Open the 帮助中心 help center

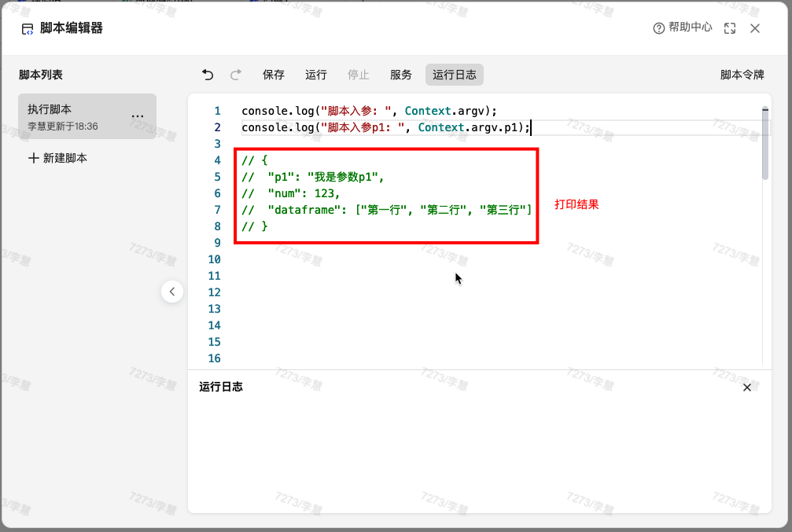(683, 28)
